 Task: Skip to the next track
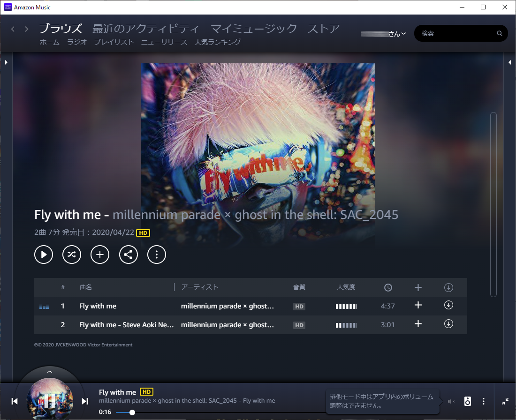pos(85,401)
